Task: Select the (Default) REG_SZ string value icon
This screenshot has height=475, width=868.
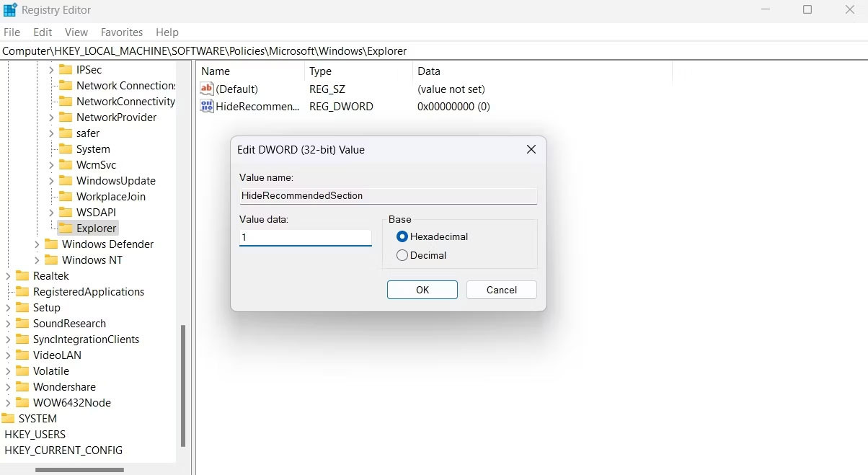Action: (x=207, y=89)
